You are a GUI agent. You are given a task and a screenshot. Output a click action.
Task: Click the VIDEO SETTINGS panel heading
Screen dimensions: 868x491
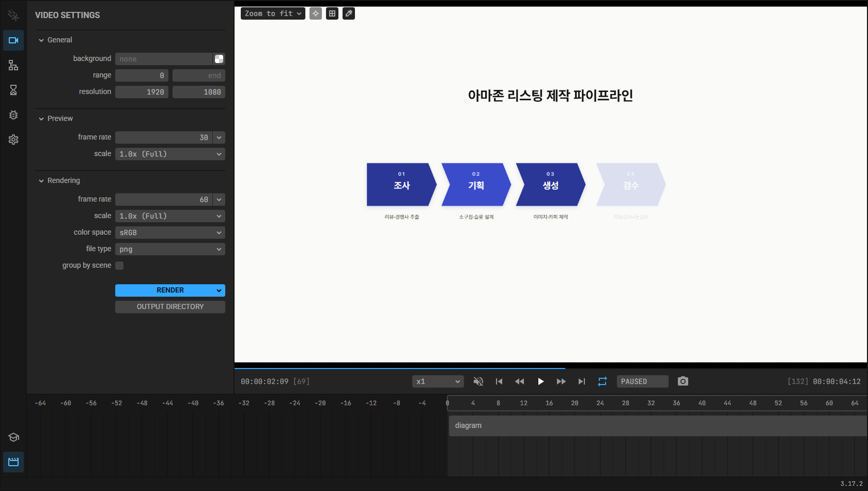(x=68, y=15)
